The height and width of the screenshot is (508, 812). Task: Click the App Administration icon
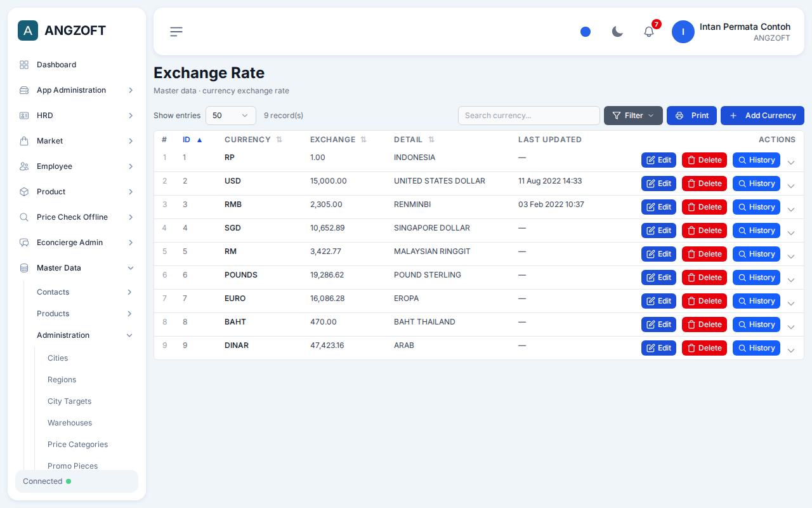(x=24, y=90)
